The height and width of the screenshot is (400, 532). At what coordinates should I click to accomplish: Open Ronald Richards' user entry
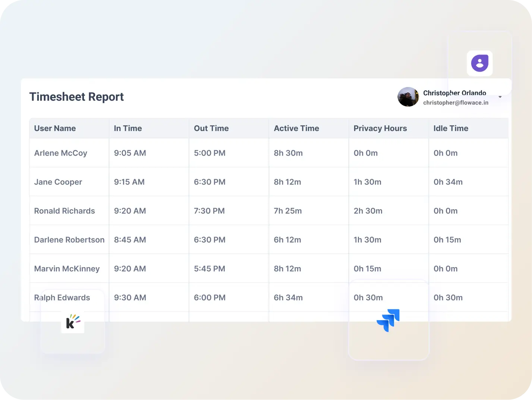[64, 211]
